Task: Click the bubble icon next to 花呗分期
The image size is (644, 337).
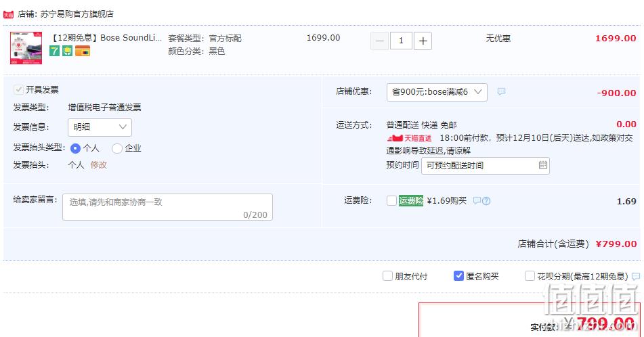Action: (x=636, y=276)
